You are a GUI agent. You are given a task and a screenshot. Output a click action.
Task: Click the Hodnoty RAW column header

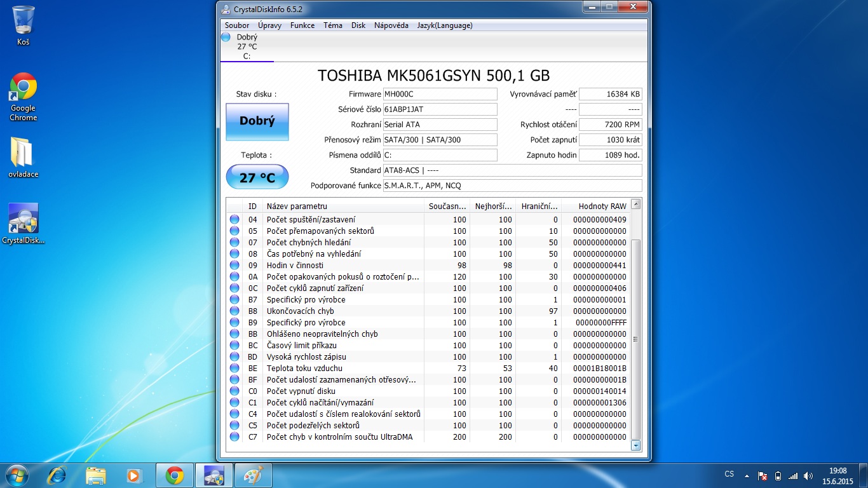[x=602, y=206]
